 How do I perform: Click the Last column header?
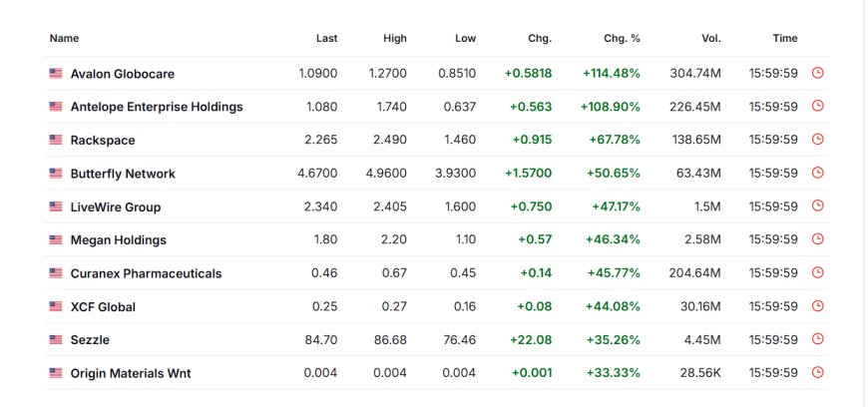coord(326,38)
